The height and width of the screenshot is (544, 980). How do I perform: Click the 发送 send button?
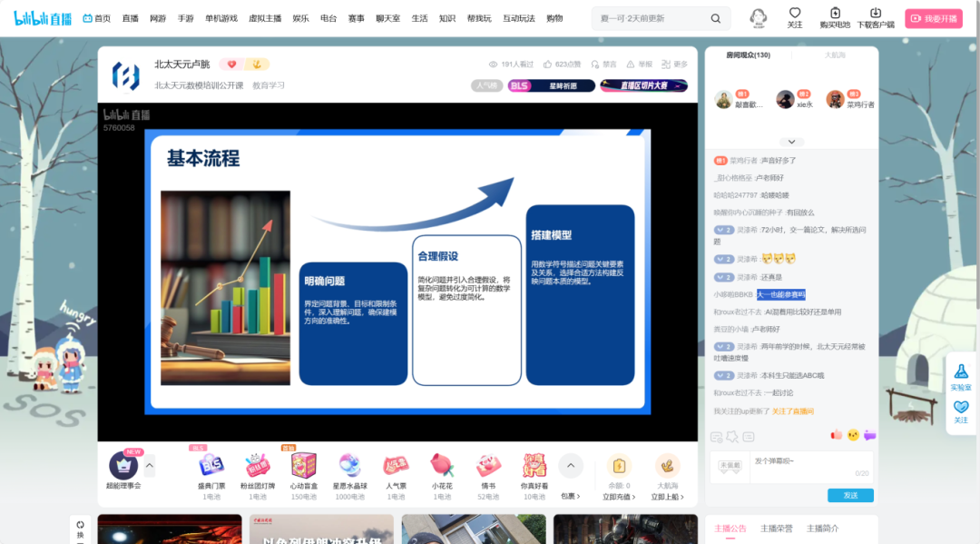pos(850,495)
